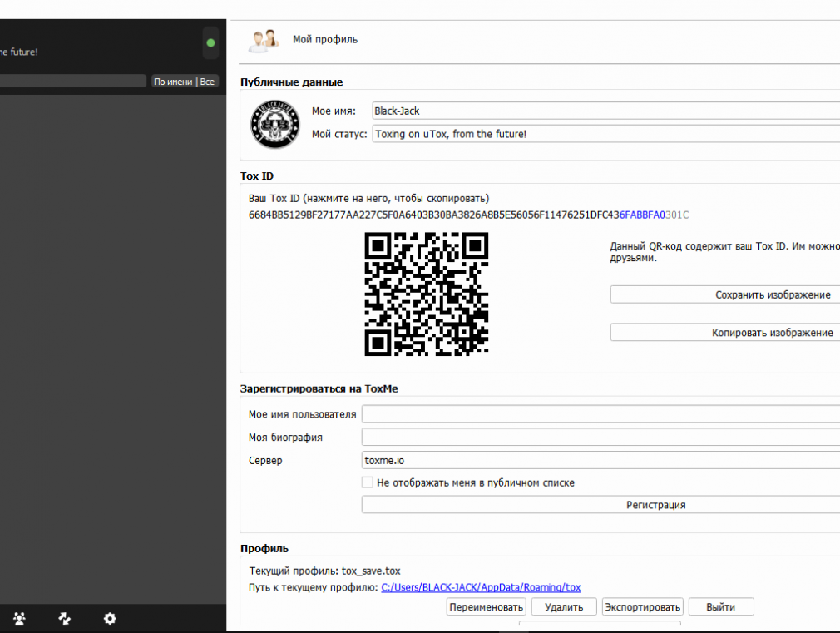Open the create group chat icon
The image size is (840, 633).
click(19, 619)
